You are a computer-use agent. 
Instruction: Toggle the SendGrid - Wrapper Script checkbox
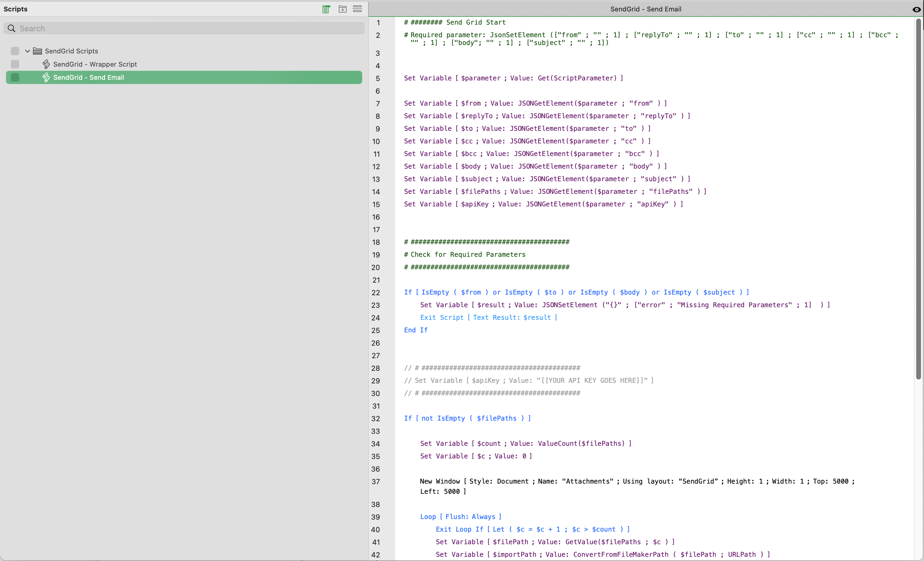pos(15,64)
